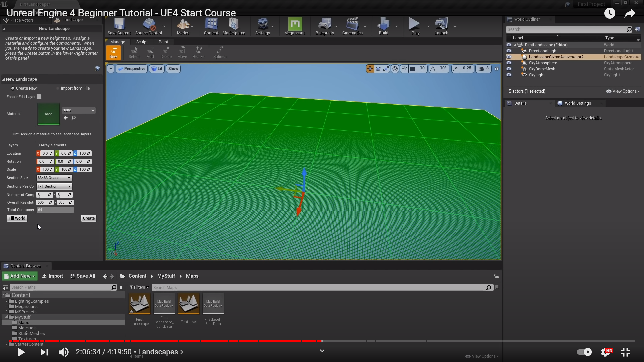
Task: Open the FirstLevel map thumbnail
Action: pyautogui.click(x=189, y=304)
